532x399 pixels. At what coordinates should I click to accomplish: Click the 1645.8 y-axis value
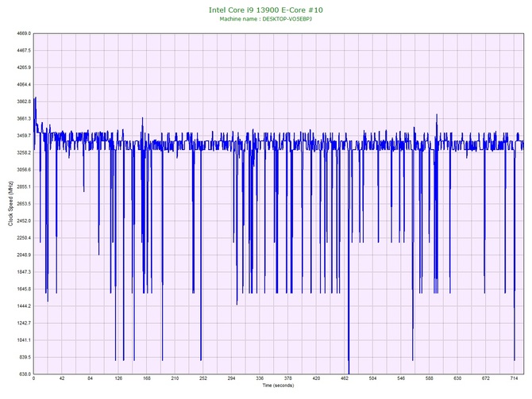[x=24, y=290]
